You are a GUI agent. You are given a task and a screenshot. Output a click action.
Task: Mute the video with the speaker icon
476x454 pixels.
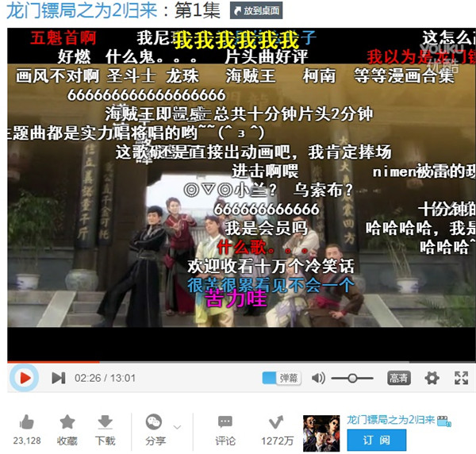[x=318, y=379]
